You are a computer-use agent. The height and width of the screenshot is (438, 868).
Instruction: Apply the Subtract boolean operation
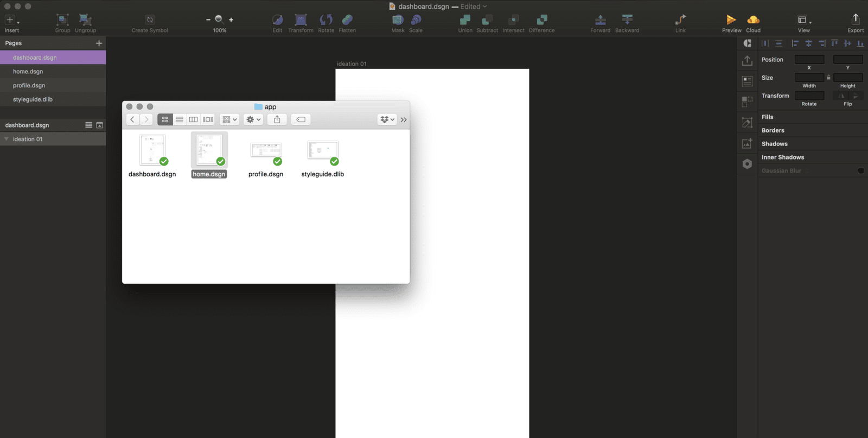pos(487,20)
